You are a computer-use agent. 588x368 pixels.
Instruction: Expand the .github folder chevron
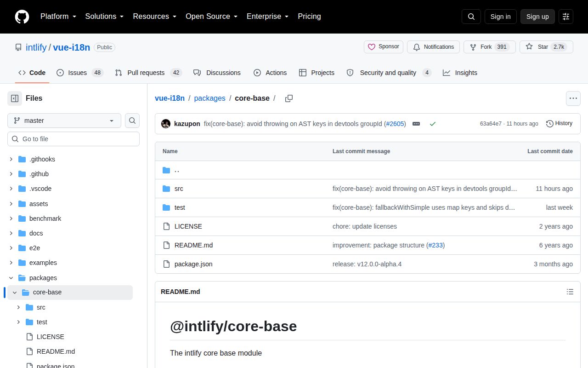tap(11, 174)
